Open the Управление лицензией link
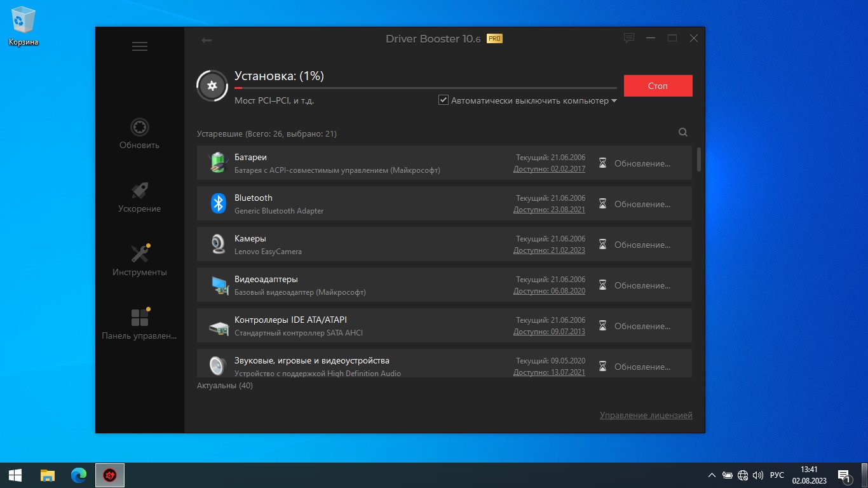This screenshot has width=868, height=488. click(646, 415)
